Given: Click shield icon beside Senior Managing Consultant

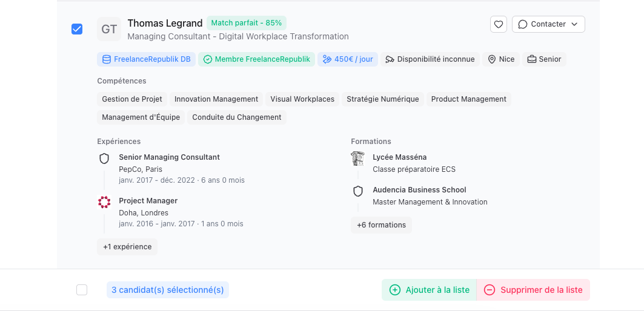Looking at the screenshot, I should point(104,159).
